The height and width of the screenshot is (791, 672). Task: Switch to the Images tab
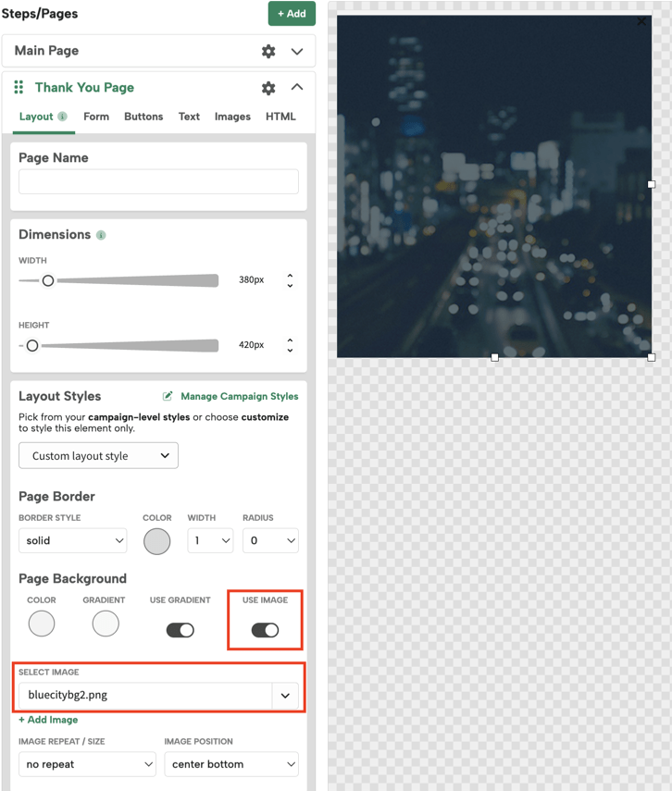(232, 117)
